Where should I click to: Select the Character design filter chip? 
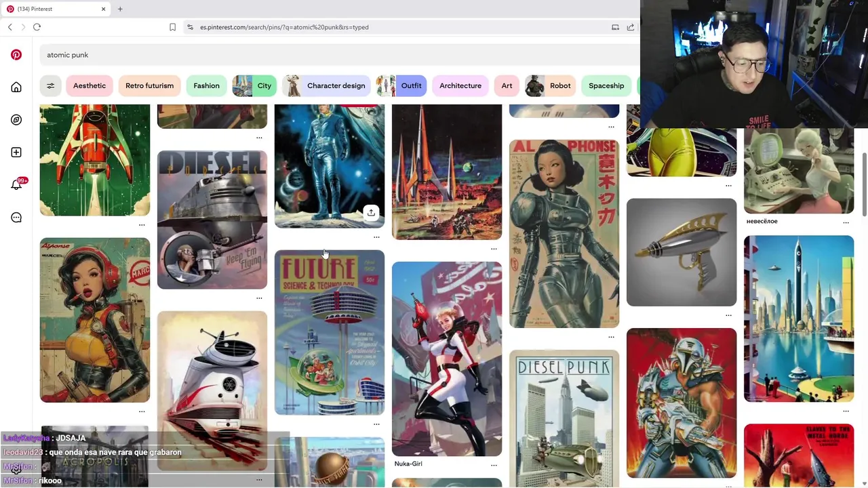tap(327, 85)
